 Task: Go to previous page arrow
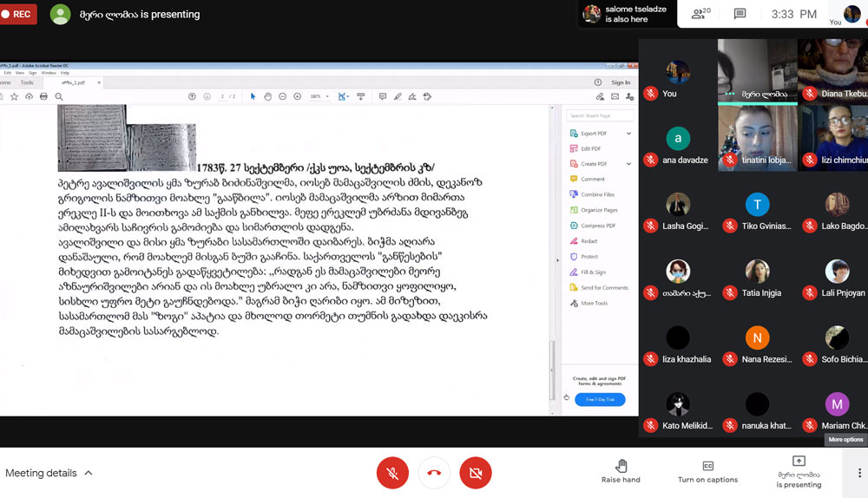tap(192, 96)
